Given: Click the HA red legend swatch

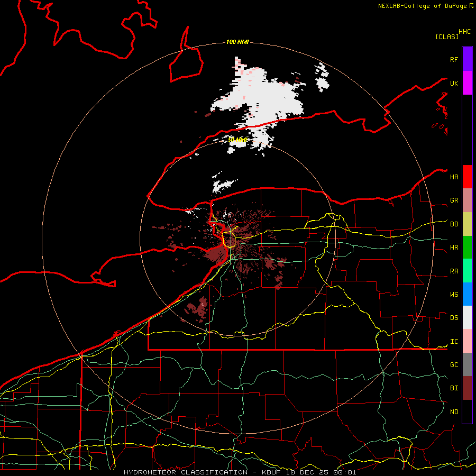Looking at the screenshot, I should point(467,177).
